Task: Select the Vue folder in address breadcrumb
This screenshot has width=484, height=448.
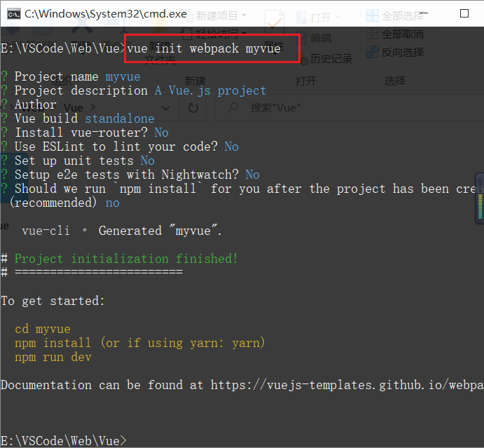Action: tap(74, 109)
